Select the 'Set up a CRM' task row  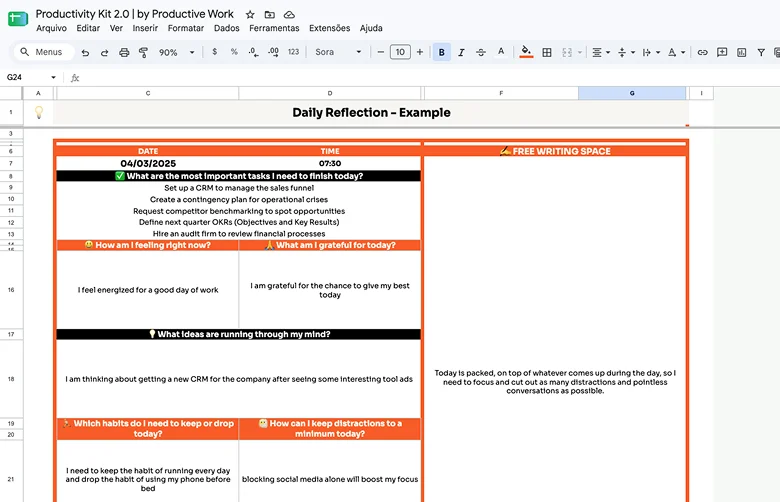coord(239,188)
